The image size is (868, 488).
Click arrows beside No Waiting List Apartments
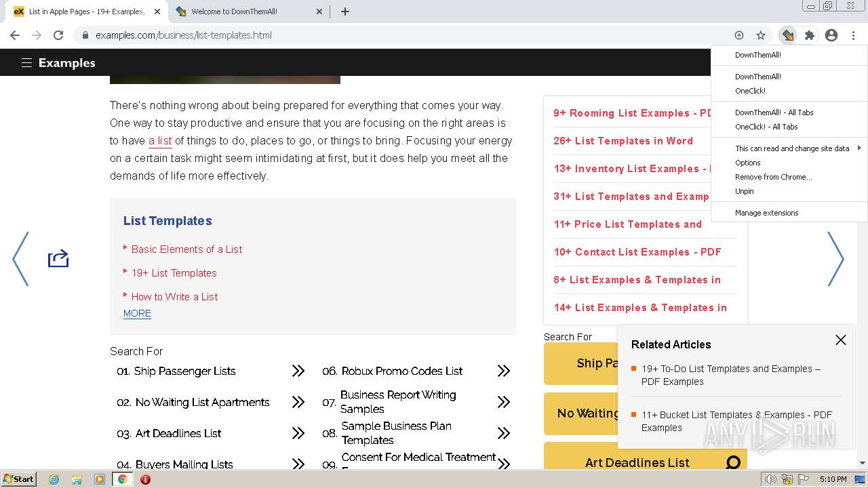click(x=298, y=402)
